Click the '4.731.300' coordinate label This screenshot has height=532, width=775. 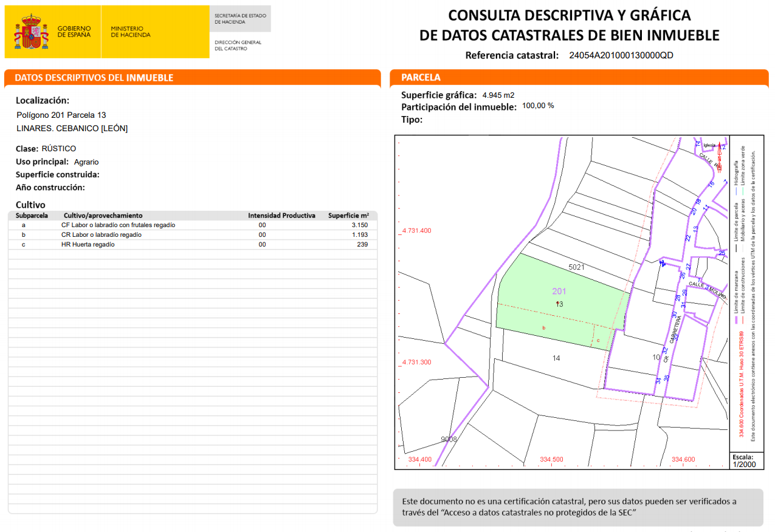tap(416, 363)
